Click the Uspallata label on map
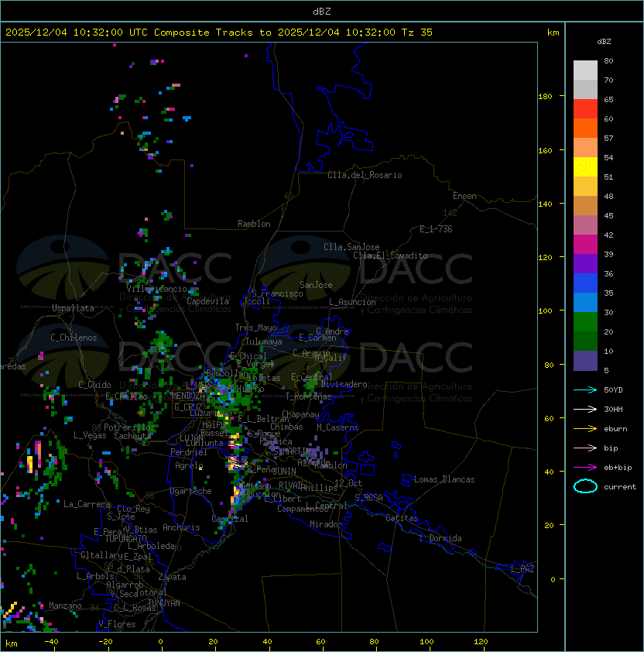This screenshot has width=644, height=652. click(x=73, y=308)
